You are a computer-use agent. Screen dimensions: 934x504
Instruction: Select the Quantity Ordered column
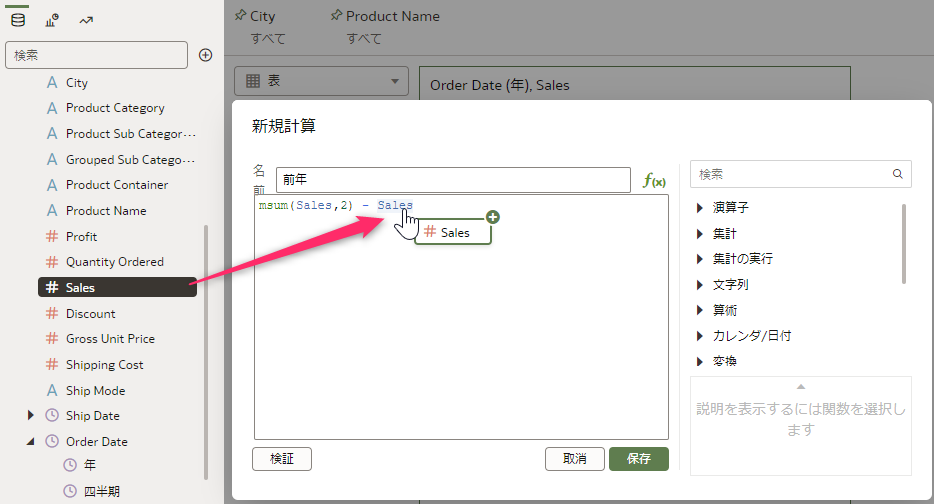click(x=117, y=262)
